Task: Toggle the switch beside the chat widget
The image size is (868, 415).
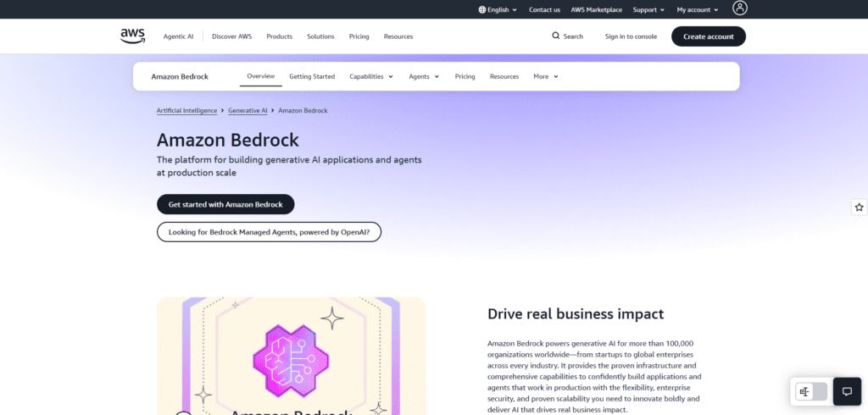Action: click(x=811, y=391)
